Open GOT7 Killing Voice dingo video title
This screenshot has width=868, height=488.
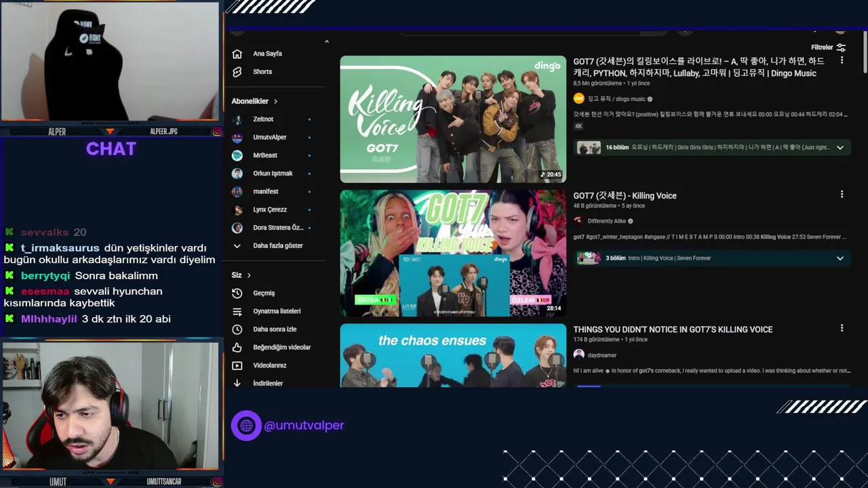tap(698, 67)
